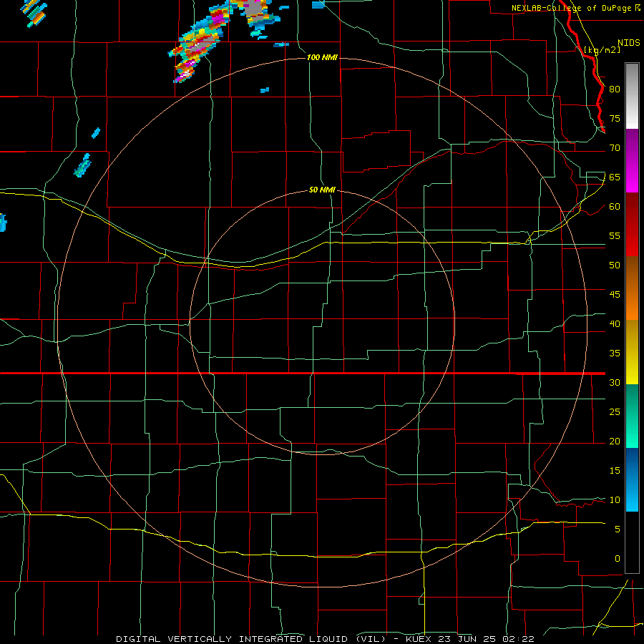
Task: Click the 75 value on the color scale
Action: pos(615,119)
